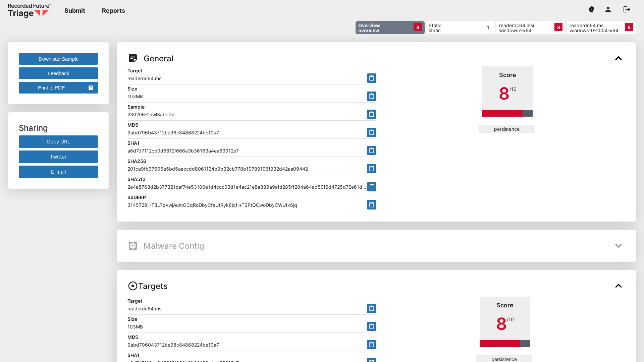The width and height of the screenshot is (644, 362).
Task: Select the Static analysis tab
Action: [460, 27]
